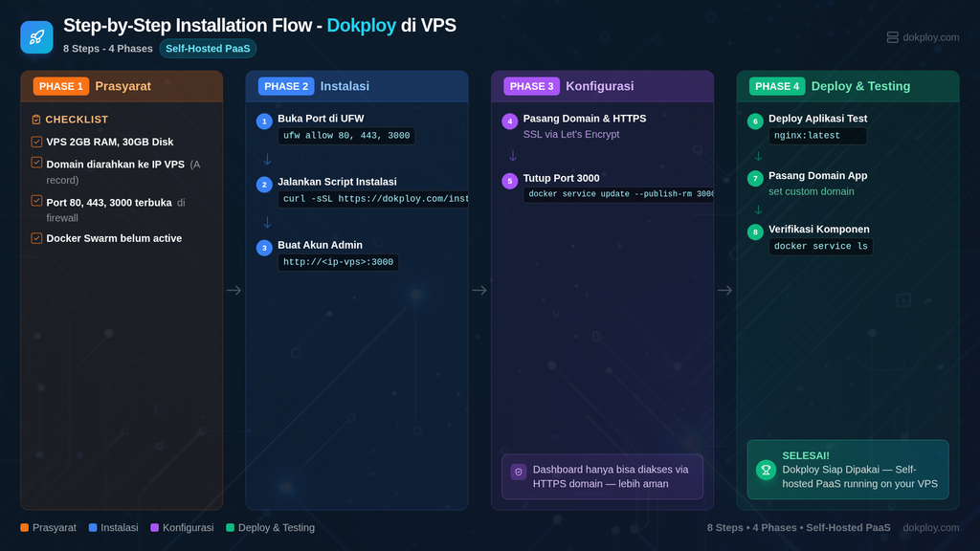Click green Deploy & Testing legend swatch
This screenshot has height=551, width=980.
tap(230, 527)
